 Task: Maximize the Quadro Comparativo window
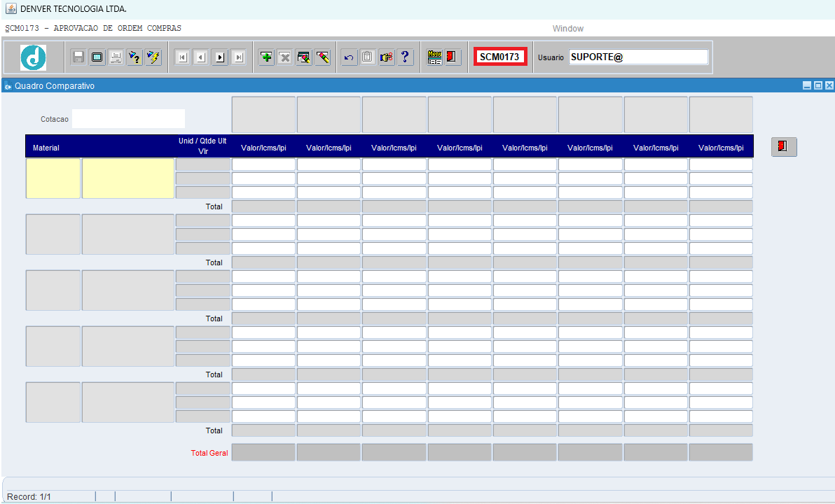(x=818, y=85)
